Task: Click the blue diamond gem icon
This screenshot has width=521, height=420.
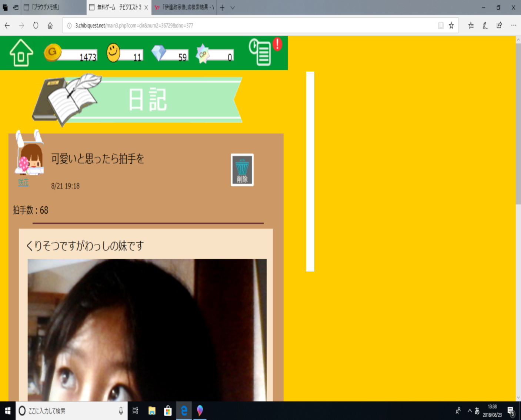Action: click(159, 53)
